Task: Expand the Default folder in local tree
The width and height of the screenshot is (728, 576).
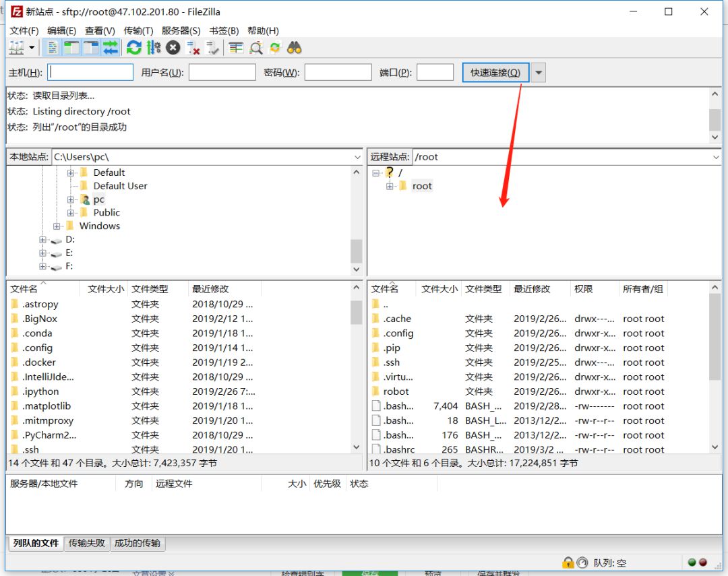Action: [x=71, y=172]
